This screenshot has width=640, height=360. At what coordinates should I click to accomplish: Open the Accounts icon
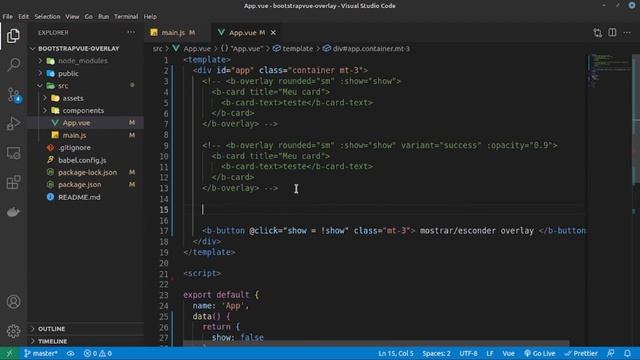click(x=13, y=302)
